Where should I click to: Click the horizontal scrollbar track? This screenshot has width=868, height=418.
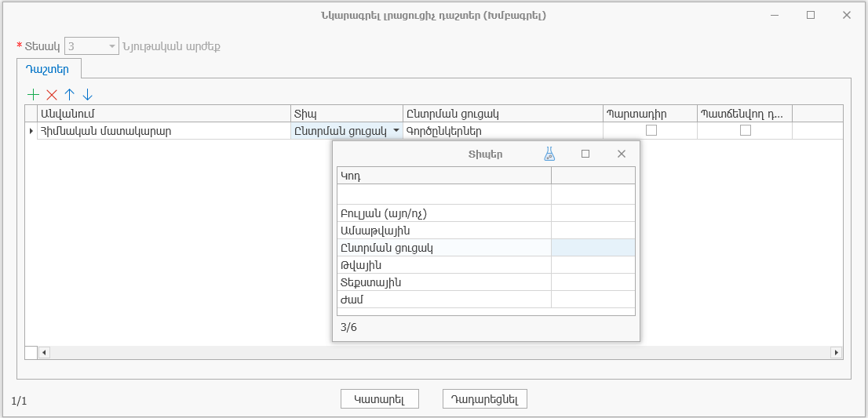440,352
